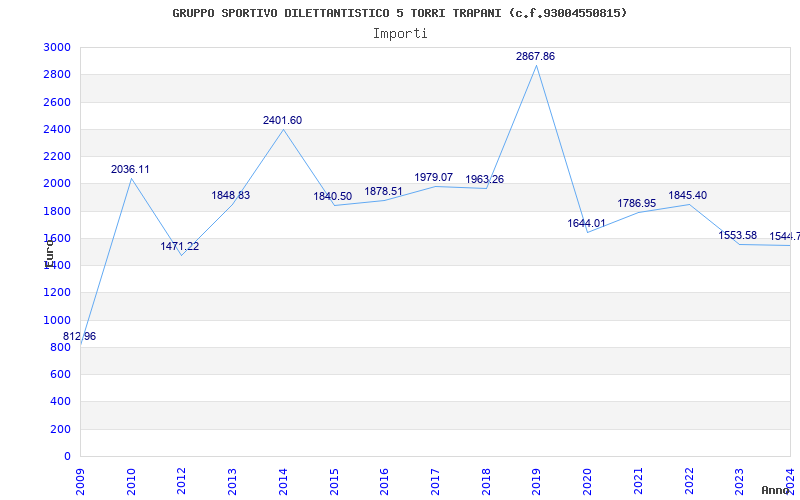800x500 pixels.
Task: Click the 2016 x-axis year label
Action: (x=385, y=481)
